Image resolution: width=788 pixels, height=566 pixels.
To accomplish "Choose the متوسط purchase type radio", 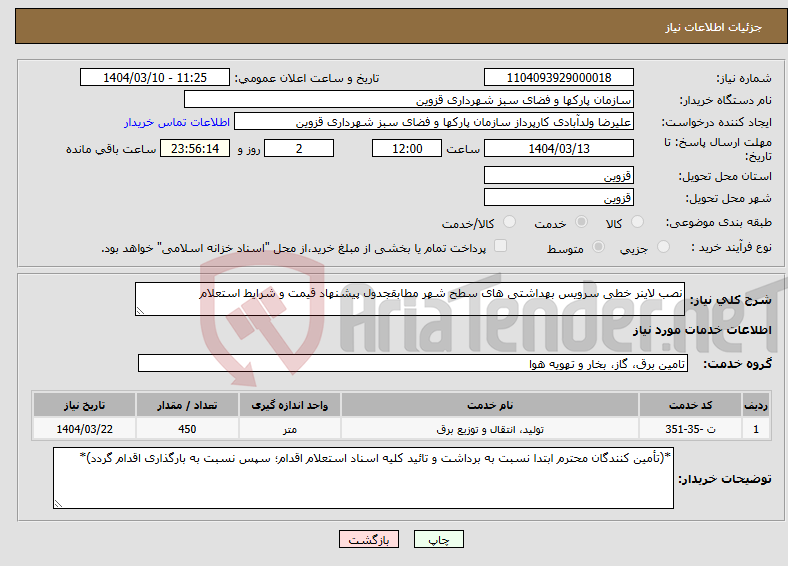I will (598, 246).
